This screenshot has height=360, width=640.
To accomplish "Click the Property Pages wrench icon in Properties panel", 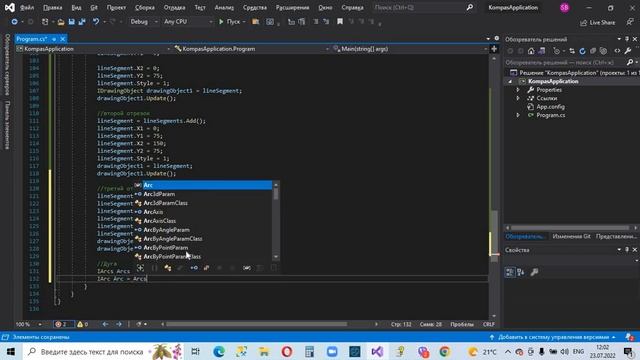I will coord(534,272).
